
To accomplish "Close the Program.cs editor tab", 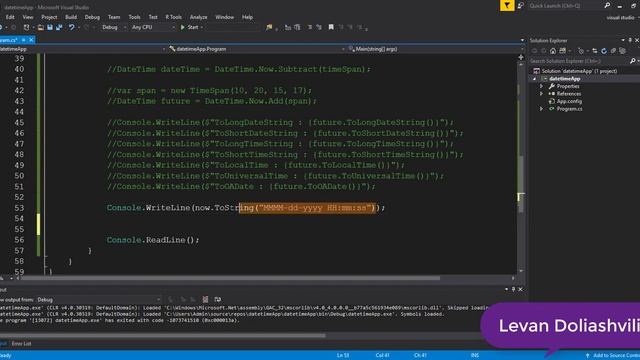I will click(31, 40).
